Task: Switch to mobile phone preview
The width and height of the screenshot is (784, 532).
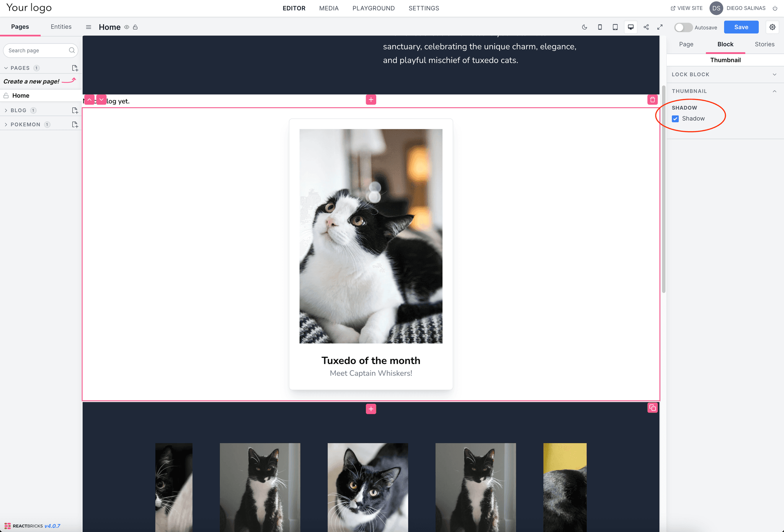Action: (x=600, y=27)
